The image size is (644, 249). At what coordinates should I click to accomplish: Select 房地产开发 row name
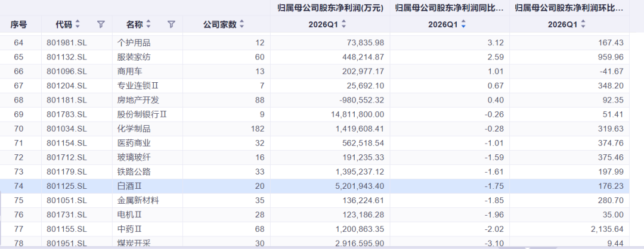(138, 100)
